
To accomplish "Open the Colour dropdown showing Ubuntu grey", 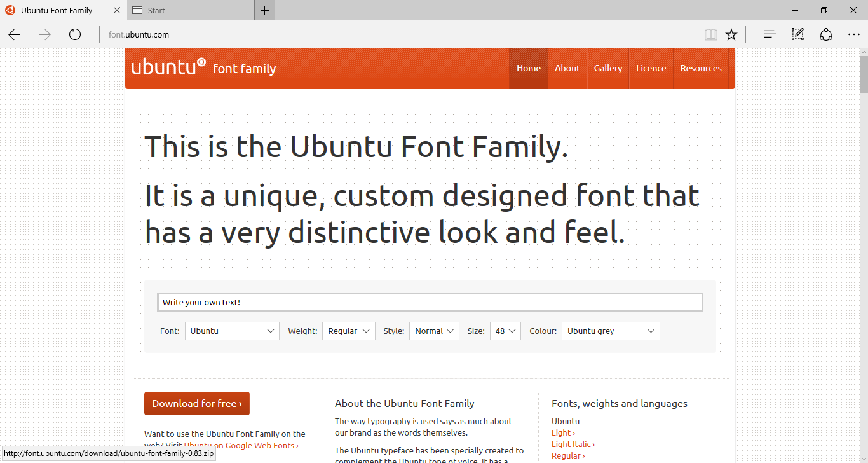I will coord(611,331).
